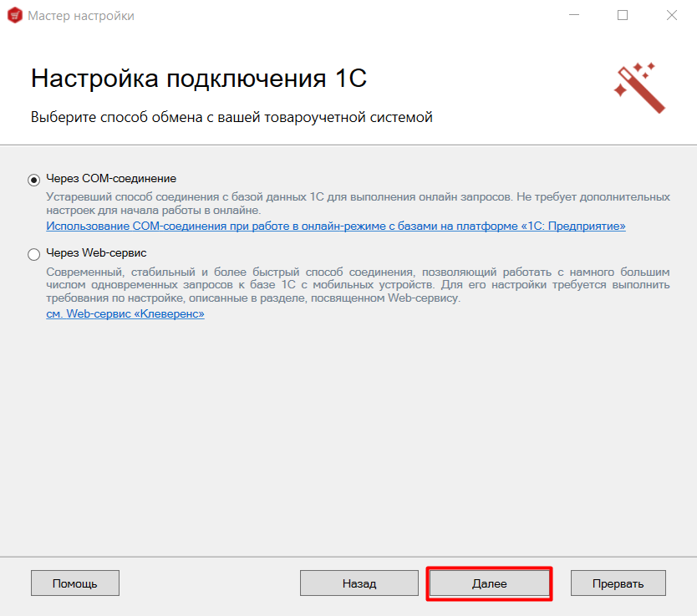This screenshot has height=616, width=697.
Task: Select the 'Через COM-соединение' radio option
Action: [x=33, y=180]
